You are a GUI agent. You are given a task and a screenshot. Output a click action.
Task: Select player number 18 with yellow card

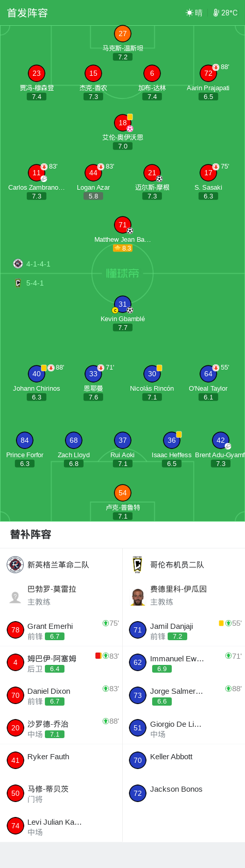(x=123, y=123)
